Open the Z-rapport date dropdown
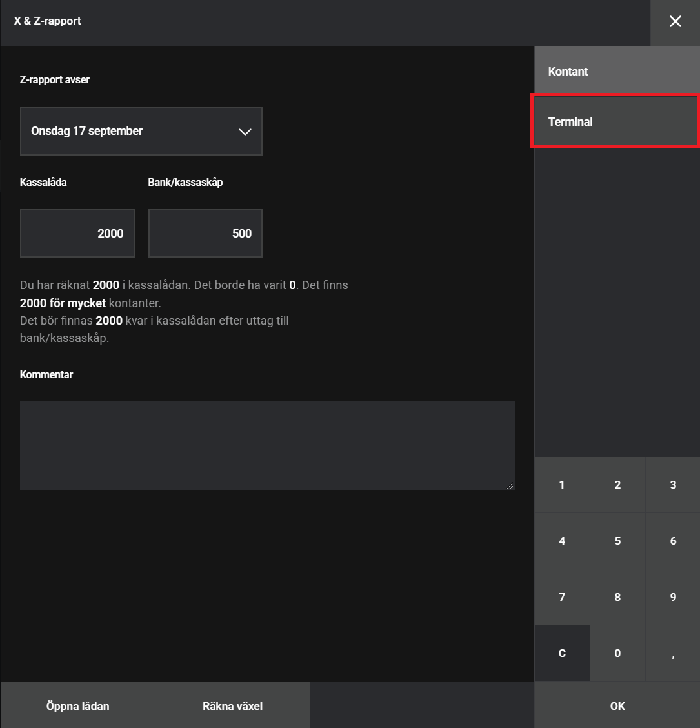Image resolution: width=700 pixels, height=728 pixels. (x=141, y=132)
